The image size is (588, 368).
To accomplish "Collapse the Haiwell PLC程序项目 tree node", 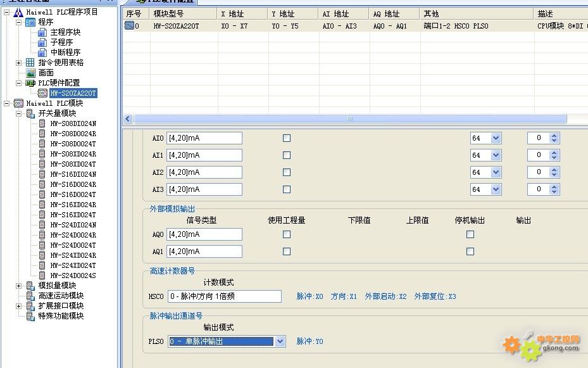I will pos(7,13).
